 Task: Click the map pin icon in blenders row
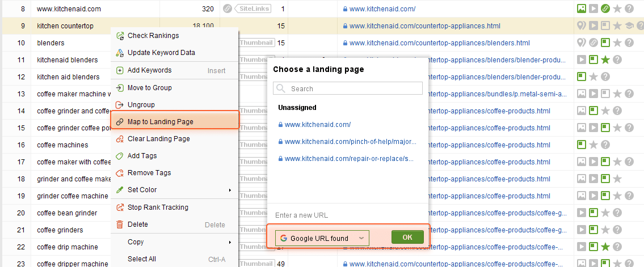click(x=581, y=43)
